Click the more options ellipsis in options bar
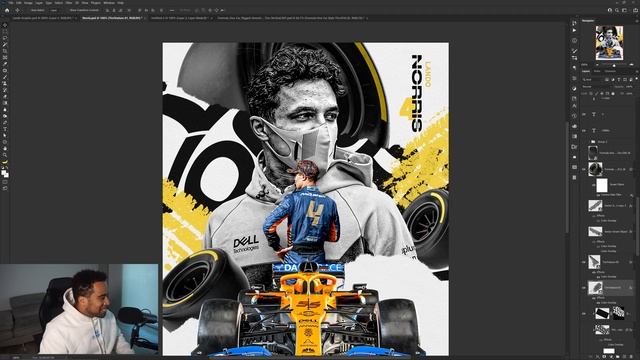640x360 pixels. point(172,10)
